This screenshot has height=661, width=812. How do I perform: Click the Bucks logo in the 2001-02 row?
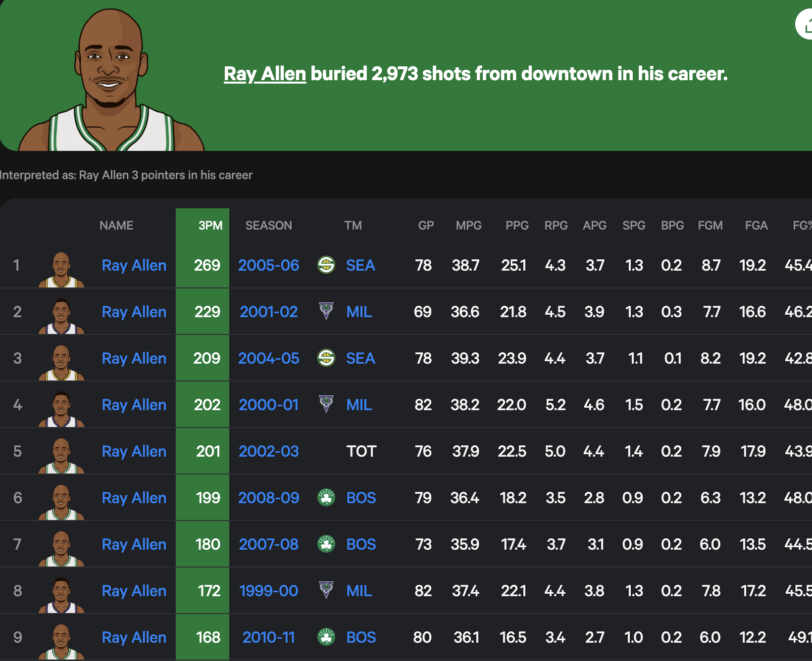point(326,311)
